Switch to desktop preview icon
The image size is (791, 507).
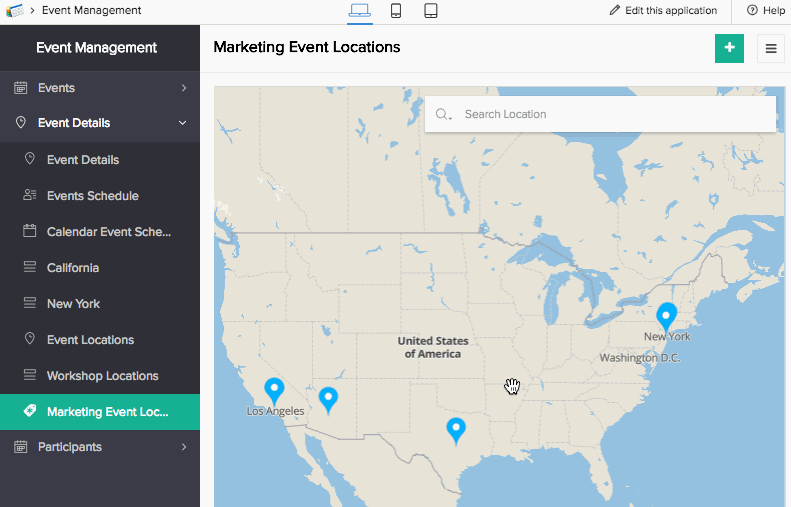tap(360, 10)
